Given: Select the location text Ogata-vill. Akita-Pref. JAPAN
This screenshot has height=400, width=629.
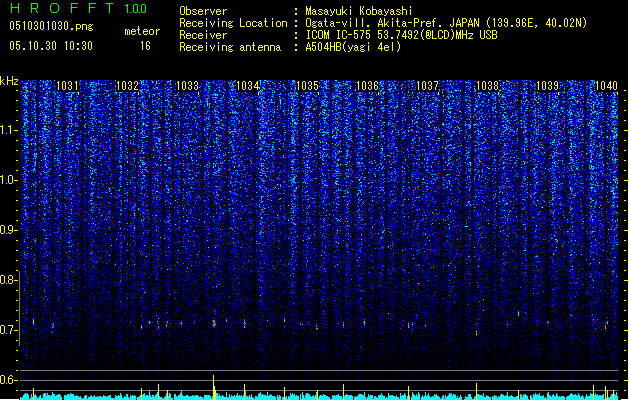Looking at the screenshot, I should tap(392, 23).
